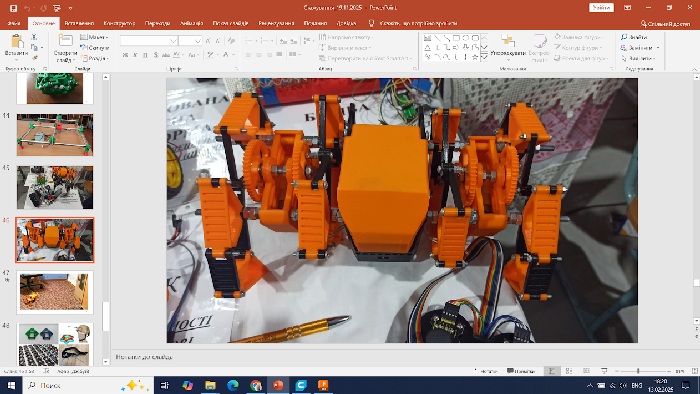This screenshot has width=700, height=394.
Task: Expand the shapes gallery more arrow
Action: pyautogui.click(x=484, y=58)
